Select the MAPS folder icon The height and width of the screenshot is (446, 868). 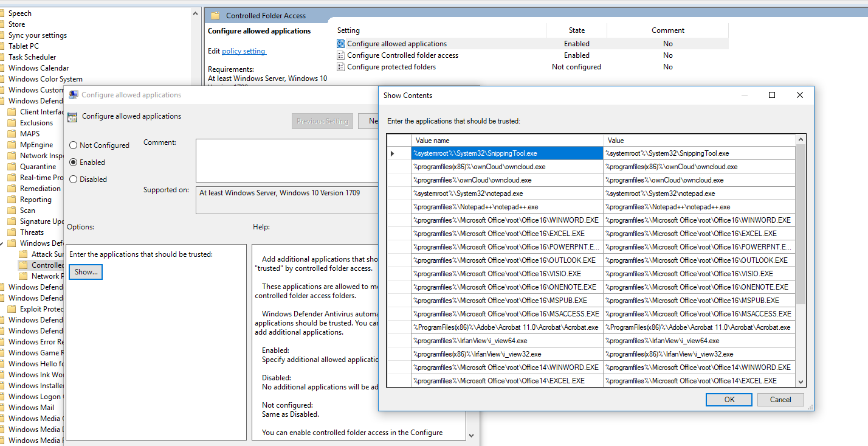(12, 134)
